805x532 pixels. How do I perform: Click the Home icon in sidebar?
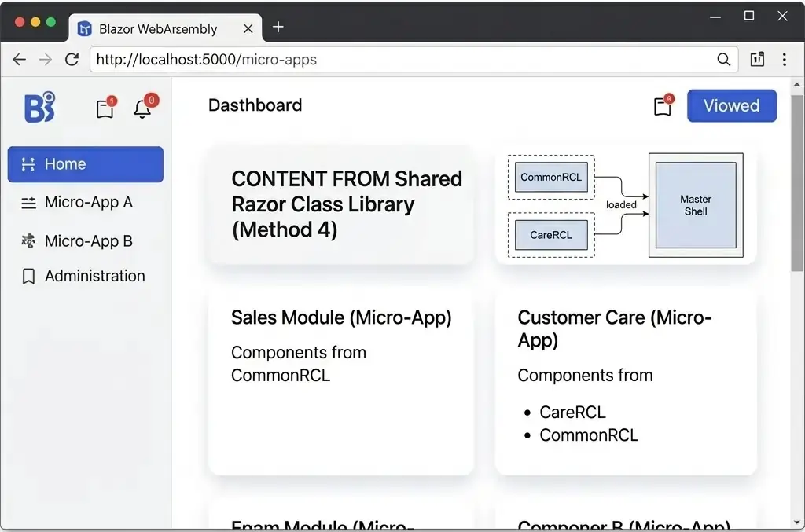click(28, 164)
